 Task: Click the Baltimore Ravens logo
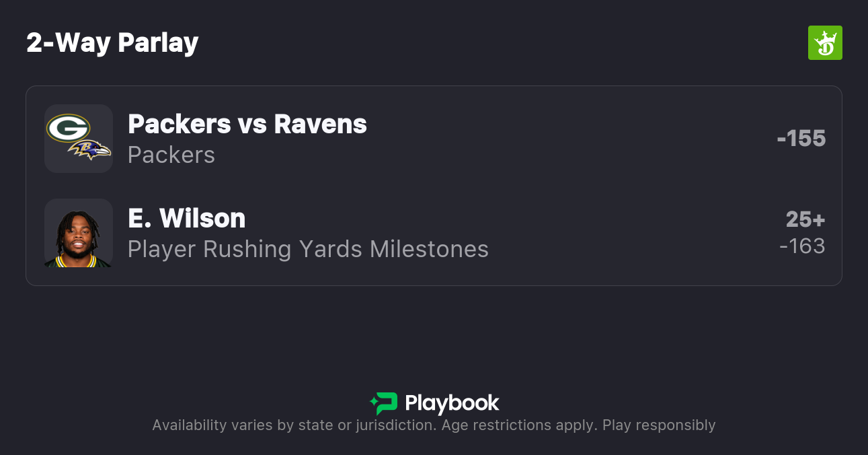pos(92,150)
